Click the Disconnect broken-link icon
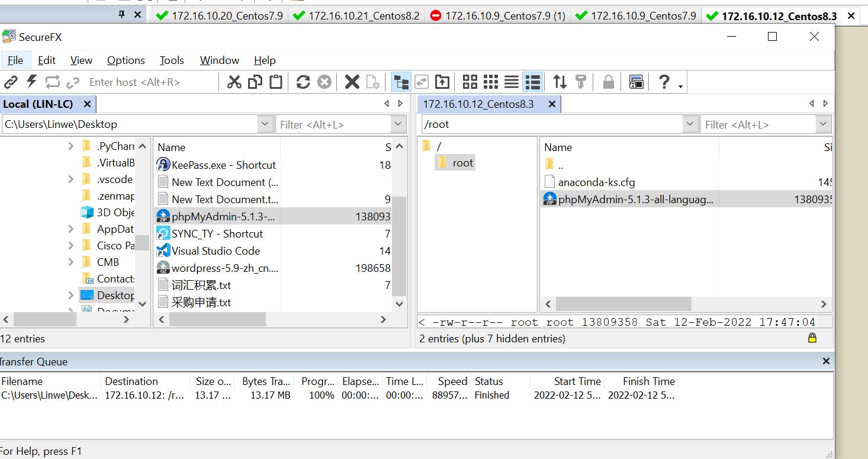Screen dimensions: 868x459 click(x=73, y=82)
